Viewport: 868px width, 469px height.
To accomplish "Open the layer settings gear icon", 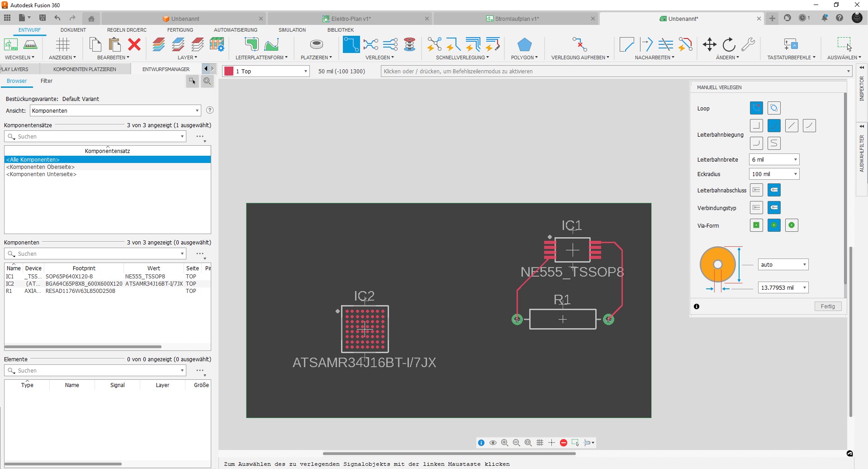I will (x=217, y=45).
